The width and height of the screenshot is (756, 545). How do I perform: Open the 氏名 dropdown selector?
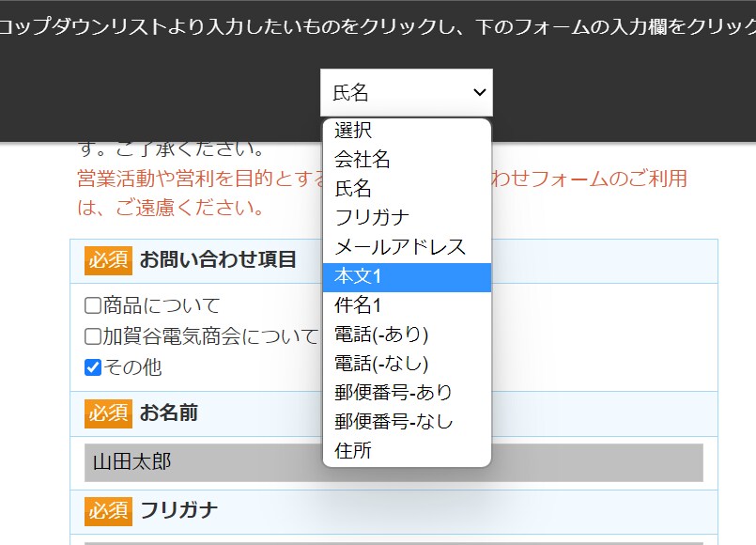407,92
